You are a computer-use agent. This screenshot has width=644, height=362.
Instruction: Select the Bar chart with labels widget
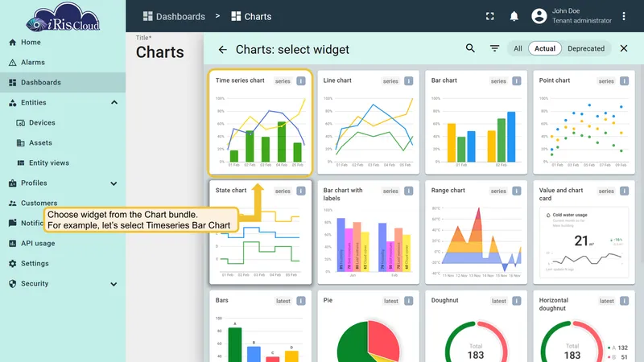[368, 232]
